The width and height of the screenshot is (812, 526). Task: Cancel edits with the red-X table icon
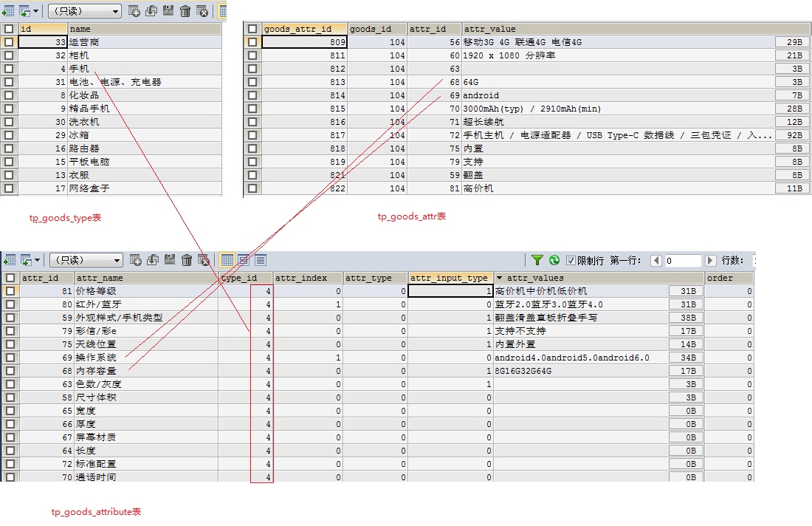coord(202,259)
